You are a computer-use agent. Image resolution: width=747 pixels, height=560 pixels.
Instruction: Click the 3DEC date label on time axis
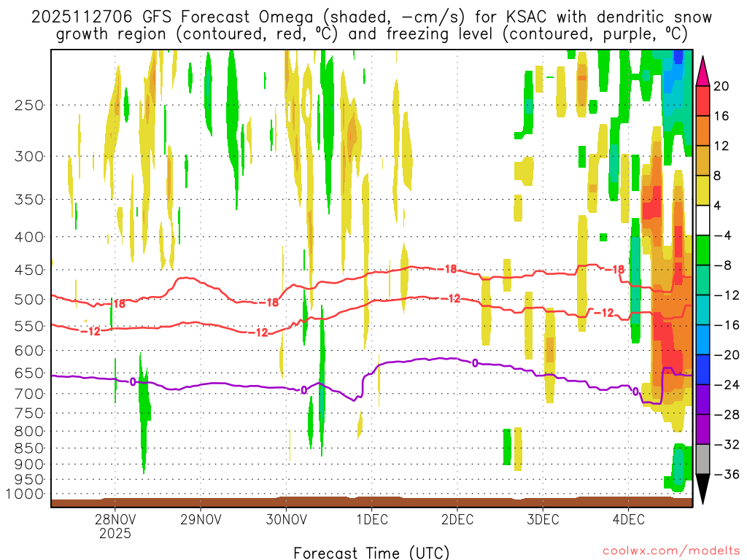point(543,519)
